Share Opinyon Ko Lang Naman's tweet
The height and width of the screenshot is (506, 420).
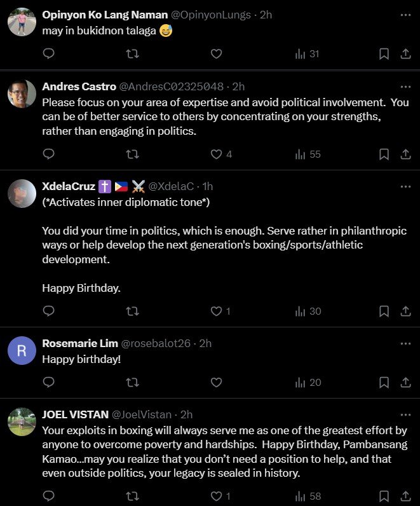(405, 54)
